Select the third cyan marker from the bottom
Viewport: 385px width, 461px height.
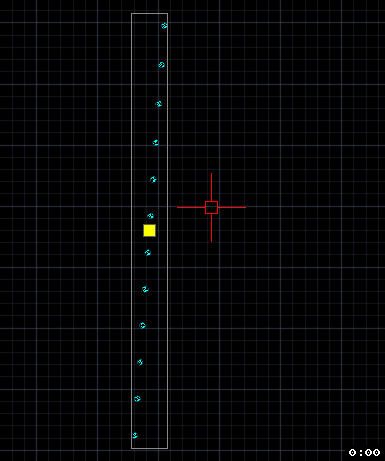140,362
